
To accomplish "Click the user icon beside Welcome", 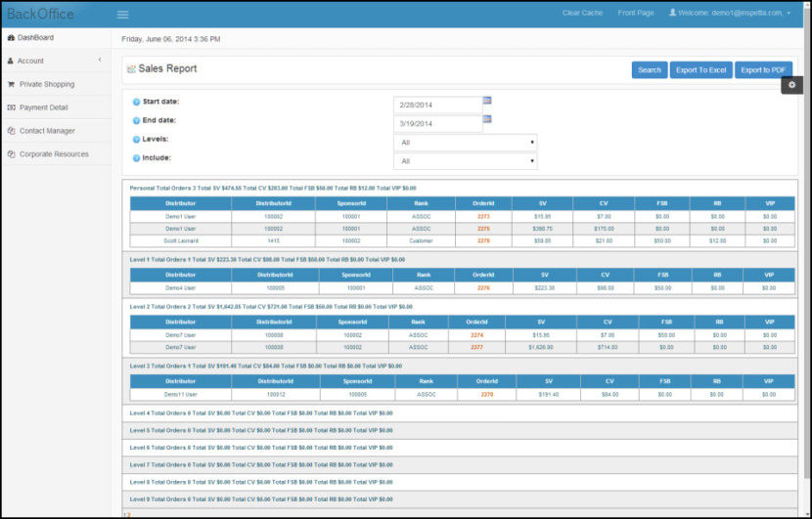I will (x=672, y=13).
